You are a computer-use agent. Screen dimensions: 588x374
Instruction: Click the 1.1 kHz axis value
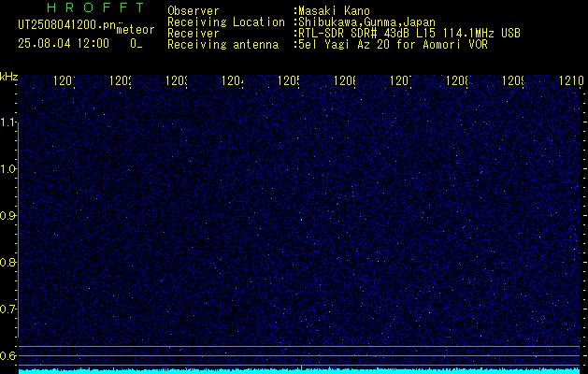tap(8, 122)
